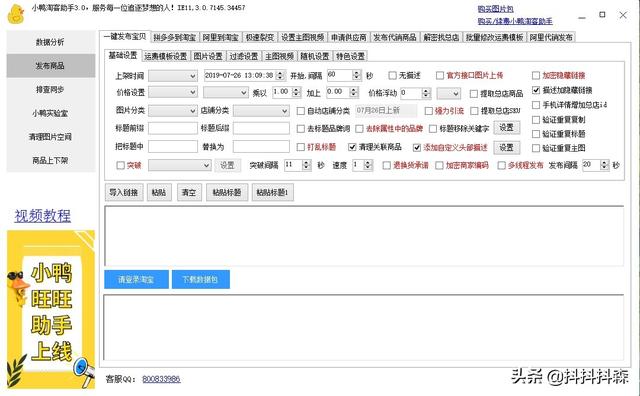Screen dimensions: 640x396
Task: Expand the 图片分类 dropdown
Action: coord(173,111)
